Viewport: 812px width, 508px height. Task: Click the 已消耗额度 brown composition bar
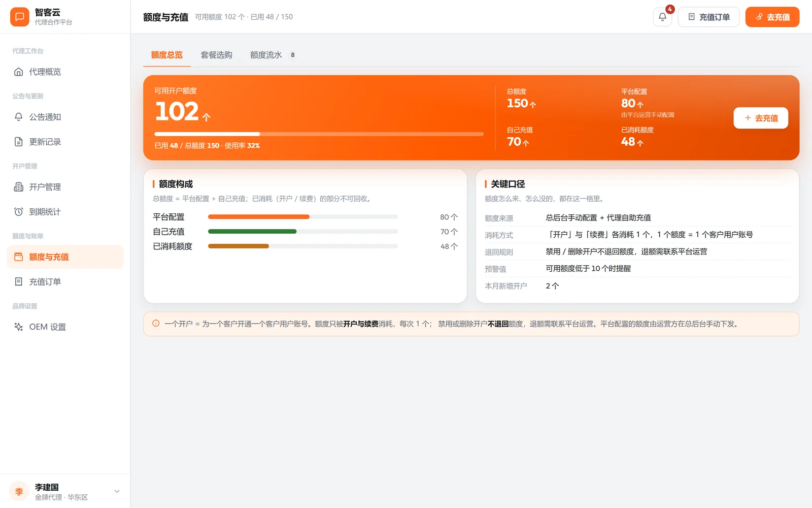pyautogui.click(x=239, y=246)
